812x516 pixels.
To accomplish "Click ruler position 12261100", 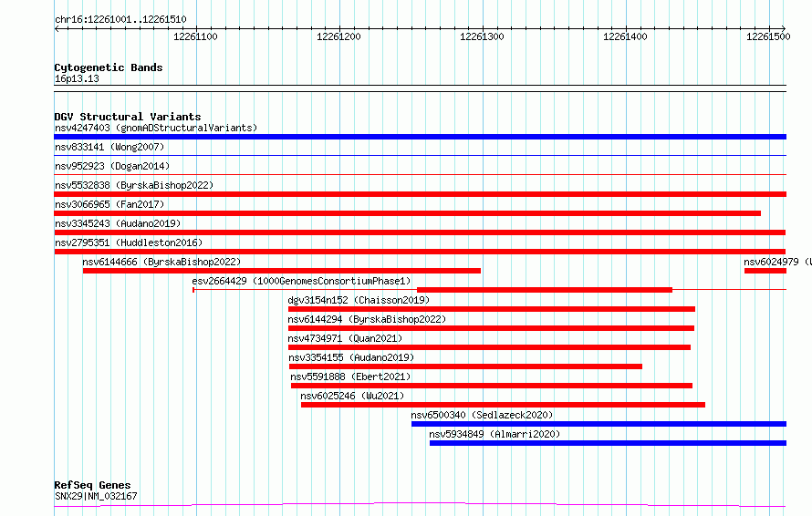I will click(x=195, y=36).
